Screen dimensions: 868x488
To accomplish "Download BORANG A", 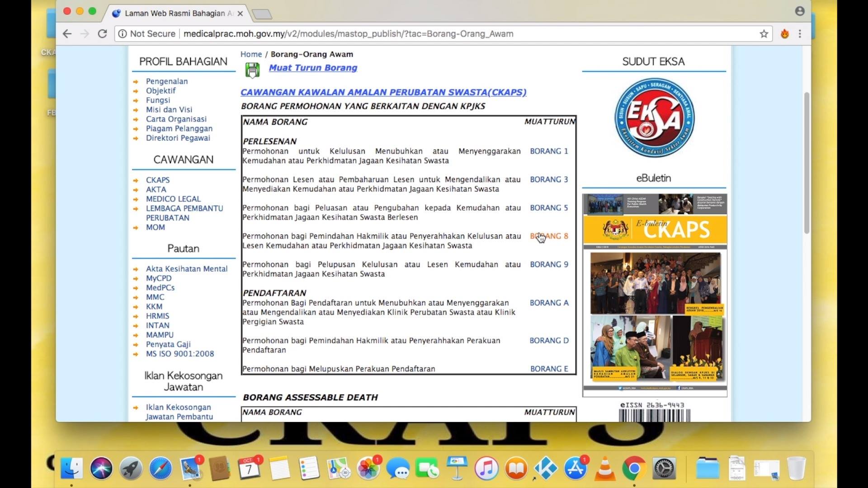I will [549, 303].
